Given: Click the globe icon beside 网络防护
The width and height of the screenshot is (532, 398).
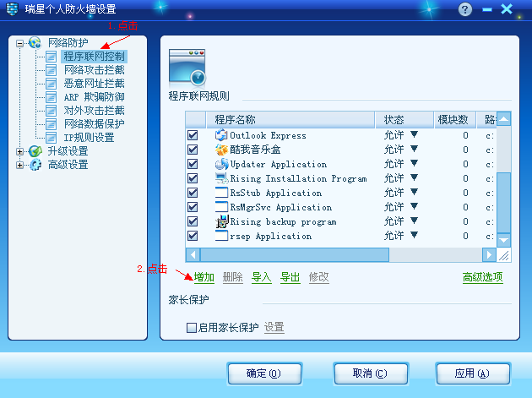Looking at the screenshot, I should tap(35, 43).
